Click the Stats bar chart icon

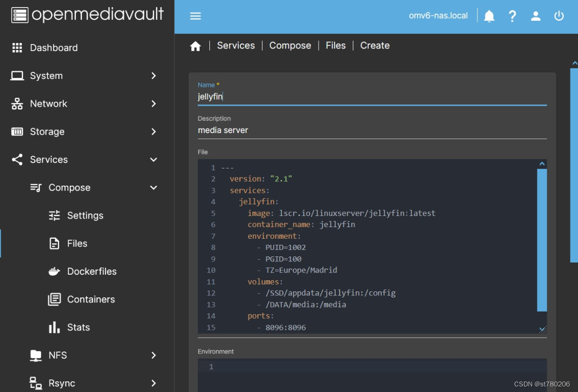pyautogui.click(x=54, y=327)
